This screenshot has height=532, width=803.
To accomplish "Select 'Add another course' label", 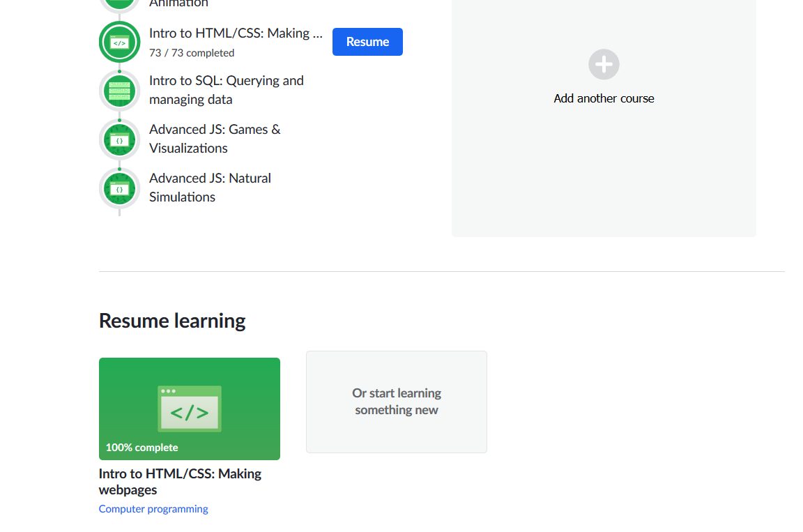I will click(x=604, y=98).
